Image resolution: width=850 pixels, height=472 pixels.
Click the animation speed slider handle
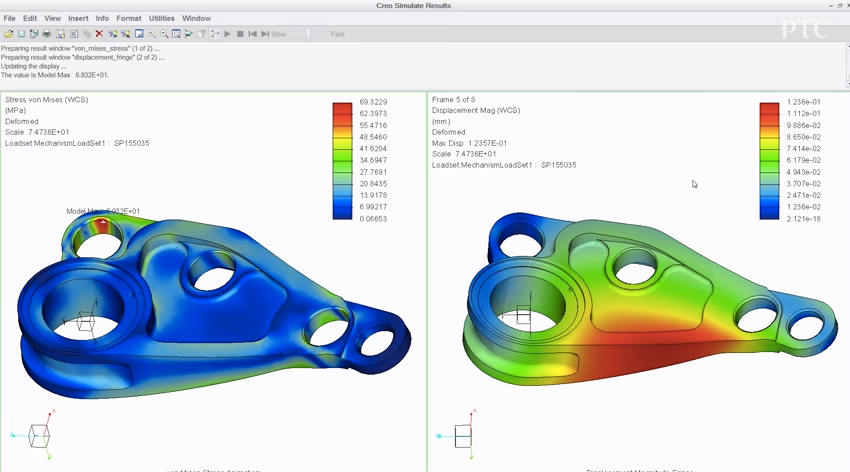(x=308, y=34)
